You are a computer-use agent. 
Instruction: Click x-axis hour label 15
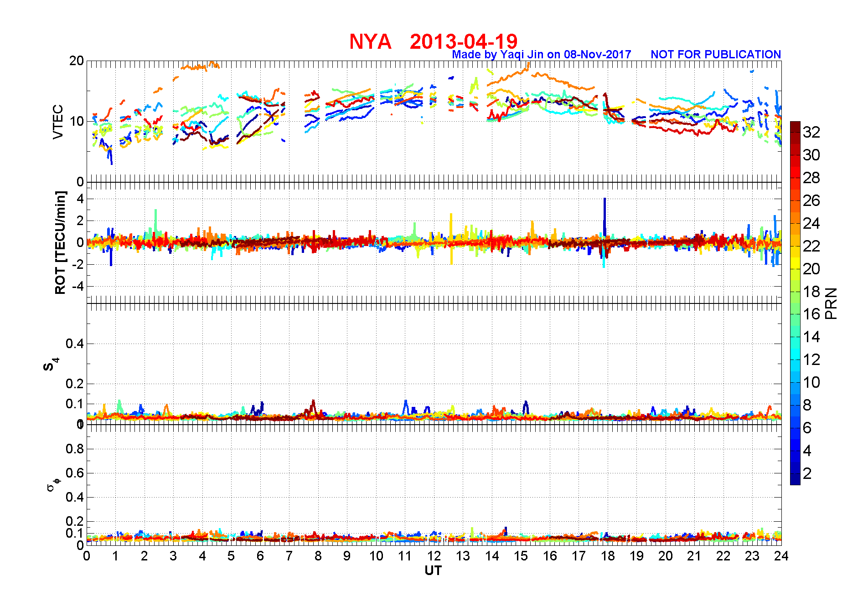(x=521, y=556)
